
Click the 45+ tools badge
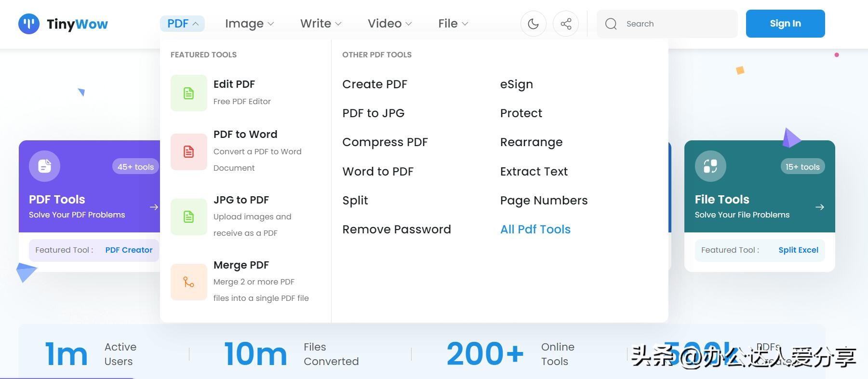coord(135,167)
